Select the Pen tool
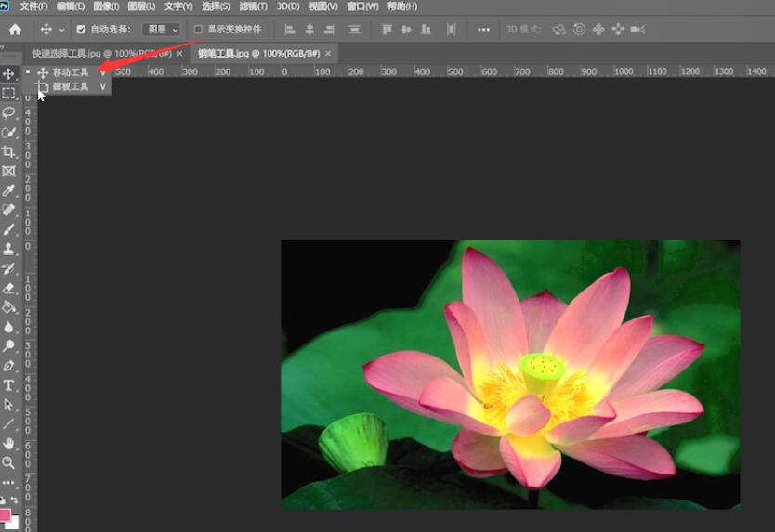The width and height of the screenshot is (775, 532). [x=8, y=366]
